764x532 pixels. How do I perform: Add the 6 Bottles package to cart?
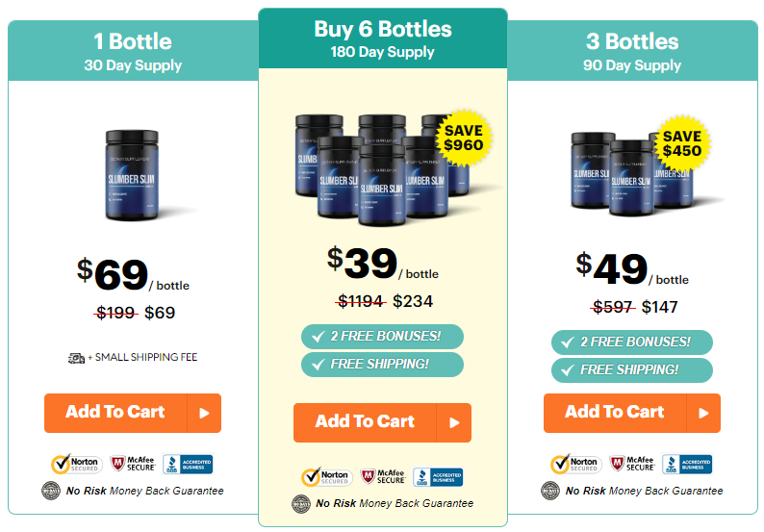click(x=382, y=422)
